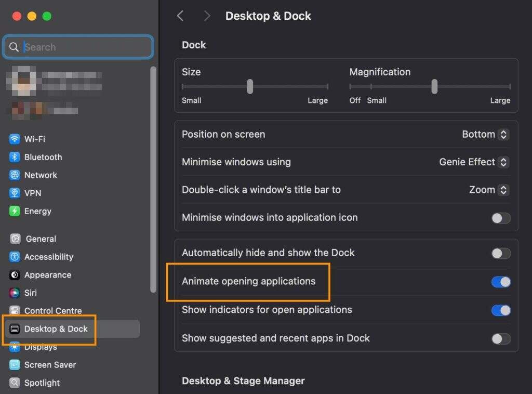
Task: Go back using the left chevron
Action: 180,16
